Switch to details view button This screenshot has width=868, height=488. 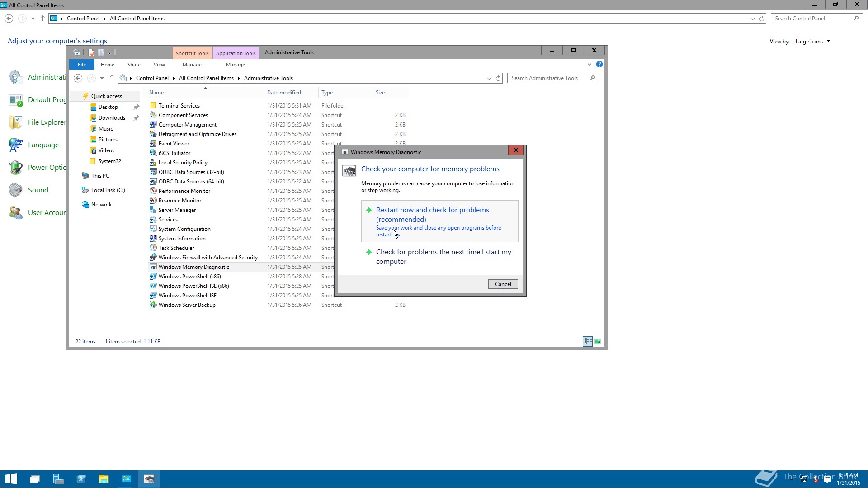click(588, 342)
